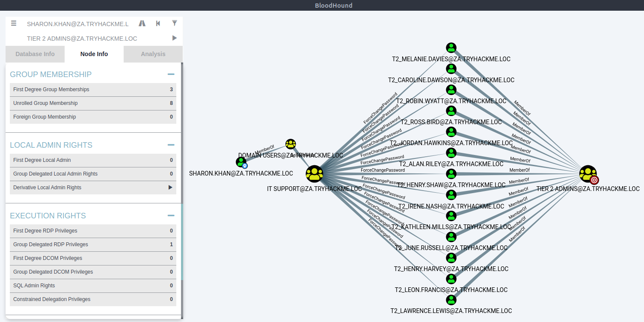Click the T2_MELANIE.DAVIES@ZA.TRYHACKME.LOC node label
Screen dimensions: 644x322
pos(451,59)
